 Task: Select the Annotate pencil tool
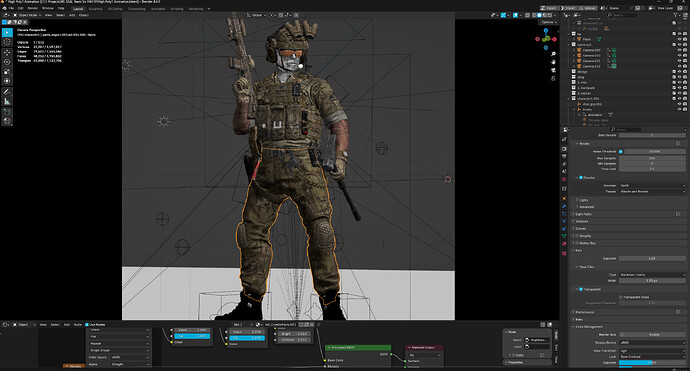(7, 92)
